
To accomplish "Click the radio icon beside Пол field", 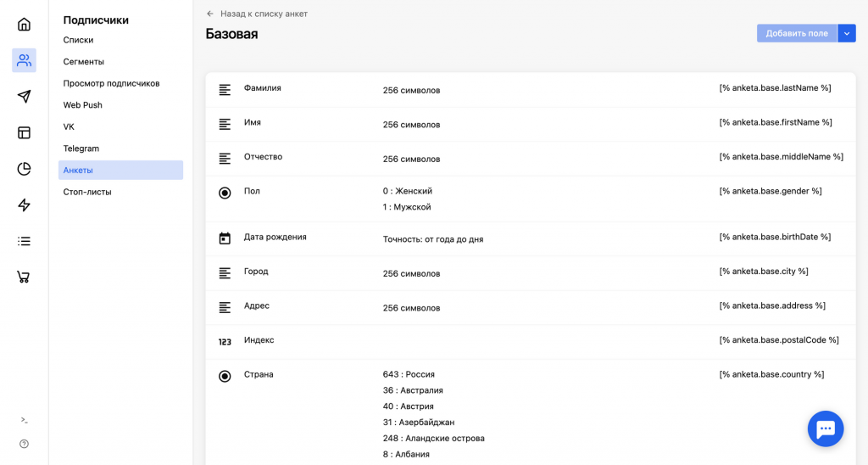I will pyautogui.click(x=225, y=193).
